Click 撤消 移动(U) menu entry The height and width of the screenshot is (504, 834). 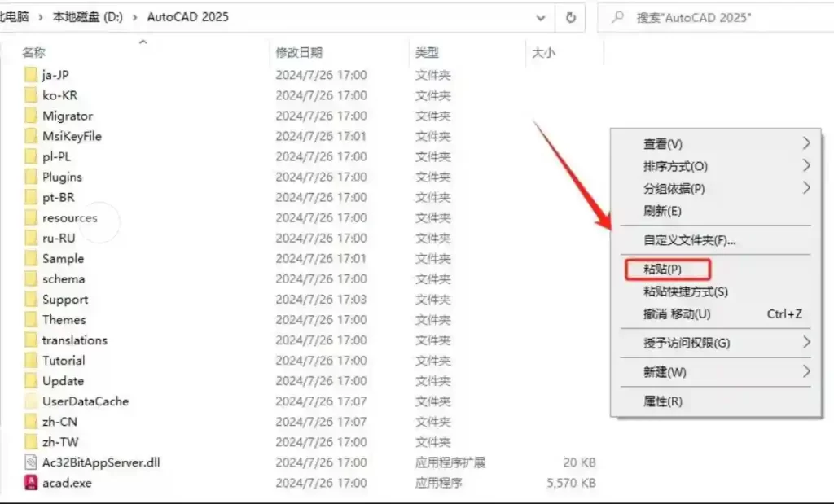point(677,314)
